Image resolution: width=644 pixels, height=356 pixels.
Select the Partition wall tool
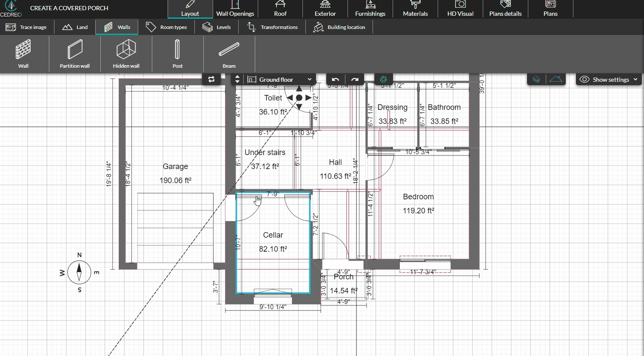click(74, 53)
